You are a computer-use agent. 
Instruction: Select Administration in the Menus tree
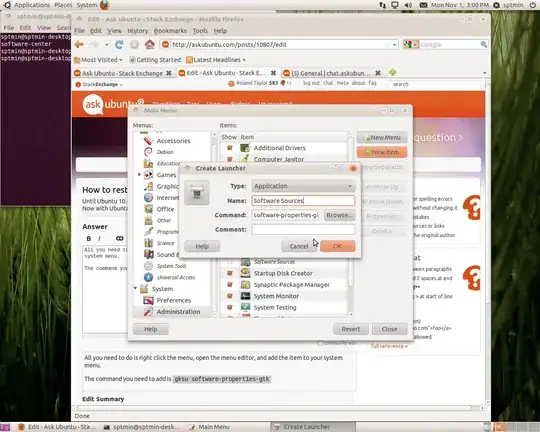178,311
